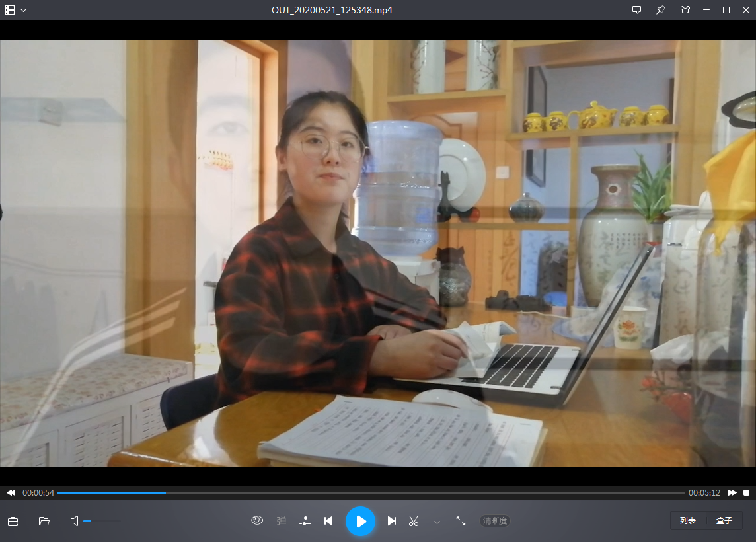Switch to the 列表 playlist tab

(688, 521)
